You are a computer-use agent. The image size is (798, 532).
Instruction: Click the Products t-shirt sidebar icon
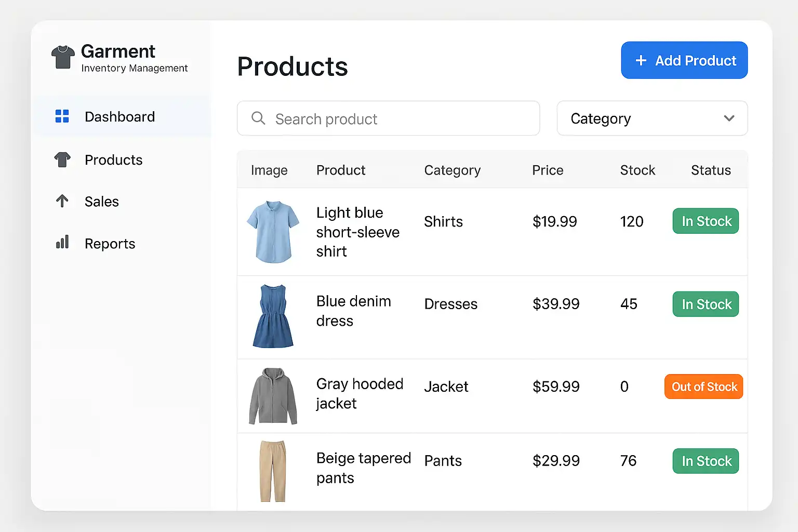tap(62, 159)
